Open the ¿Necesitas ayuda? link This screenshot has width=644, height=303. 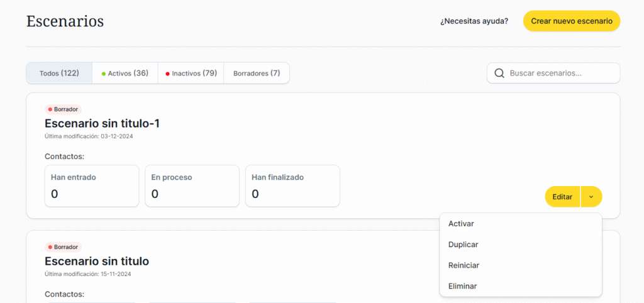(x=474, y=21)
